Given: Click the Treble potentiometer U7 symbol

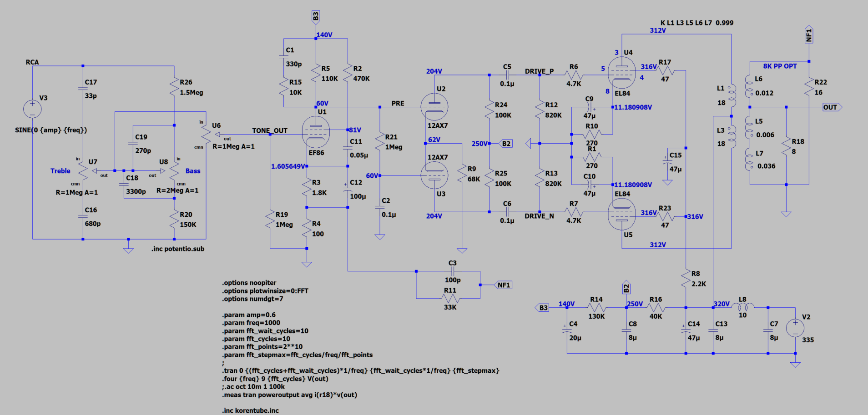Looking at the screenshot, I should coord(83,171).
